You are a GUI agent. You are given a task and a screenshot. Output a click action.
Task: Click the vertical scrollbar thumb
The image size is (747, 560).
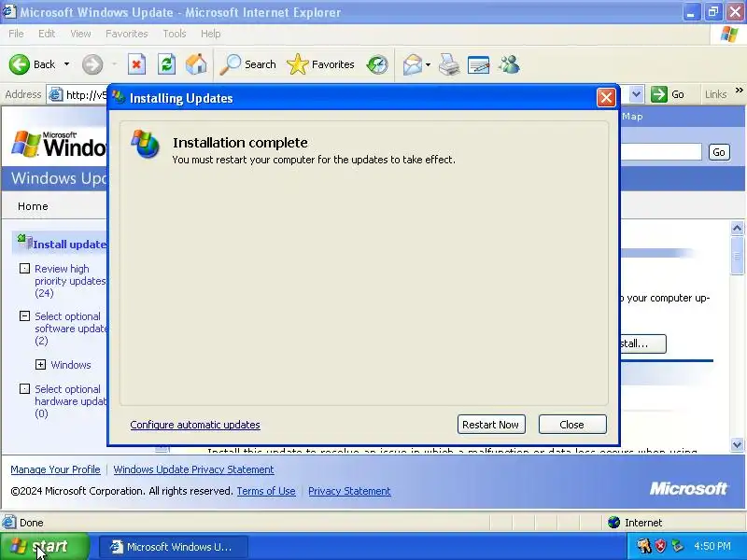[x=737, y=255]
